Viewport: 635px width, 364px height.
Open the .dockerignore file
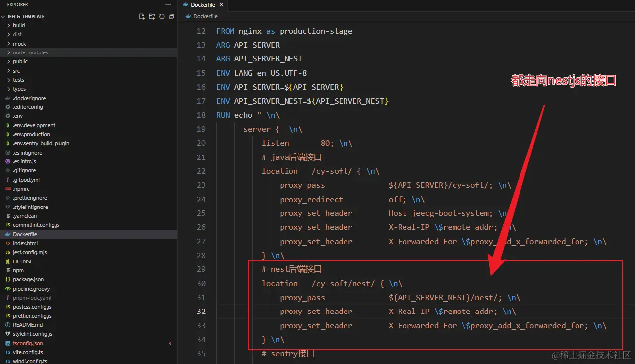[89, 98]
